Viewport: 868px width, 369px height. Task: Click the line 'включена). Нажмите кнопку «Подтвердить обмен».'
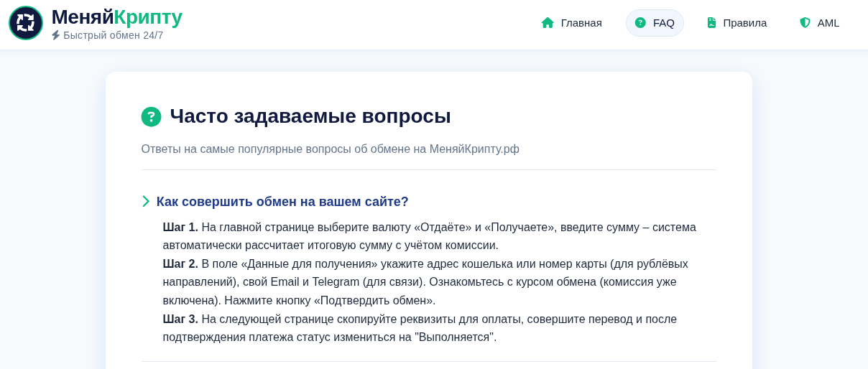point(299,300)
